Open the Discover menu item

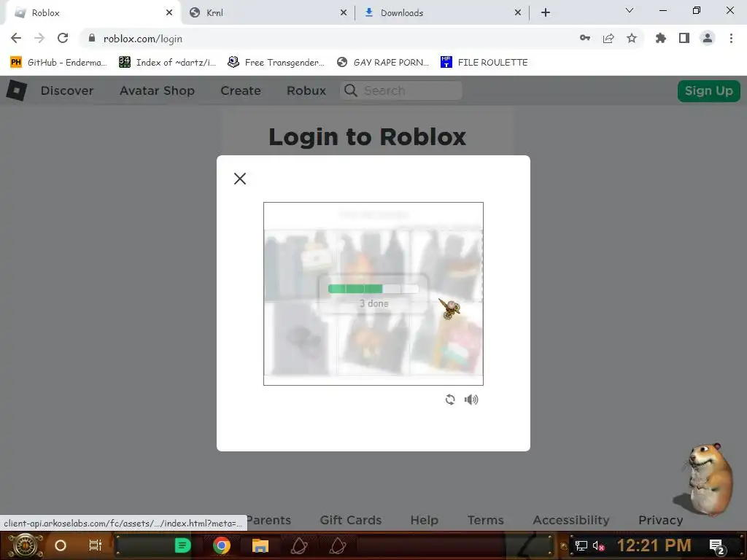[x=67, y=90]
